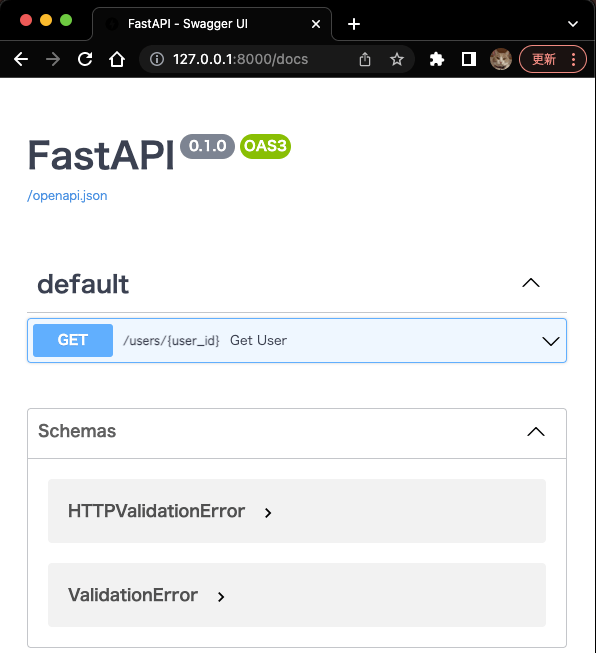Toggle the browser side panel icon
Screen dimensions: 596x653
point(469,59)
